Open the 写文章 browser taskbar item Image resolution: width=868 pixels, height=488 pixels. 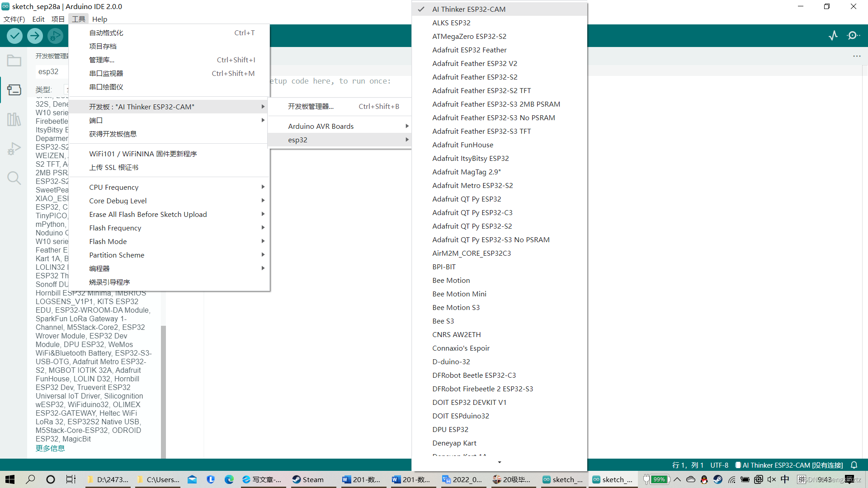coord(262,479)
